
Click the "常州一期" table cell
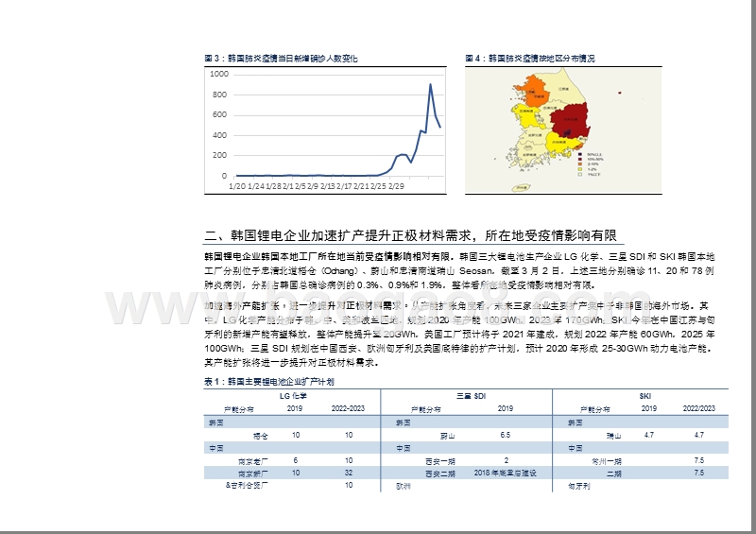pyautogui.click(x=607, y=461)
